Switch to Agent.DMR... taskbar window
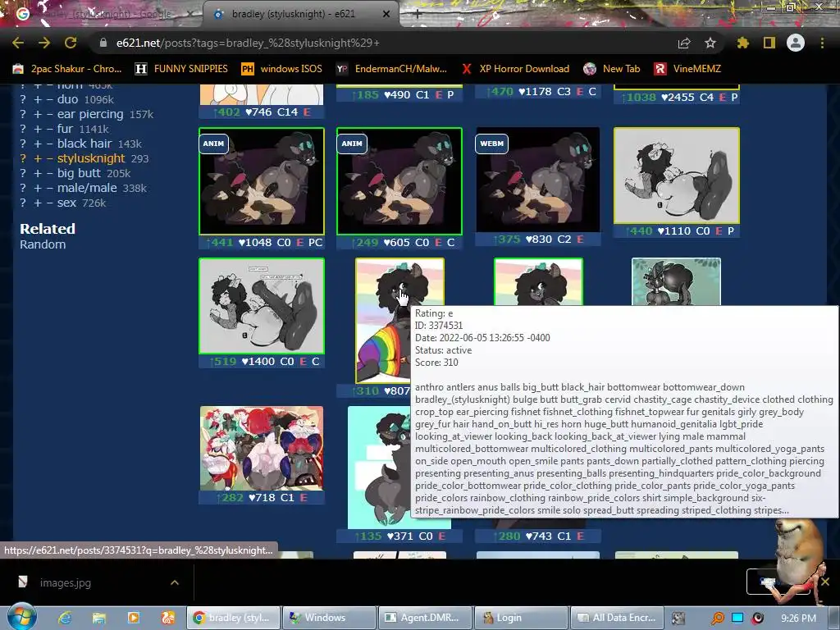 426,618
